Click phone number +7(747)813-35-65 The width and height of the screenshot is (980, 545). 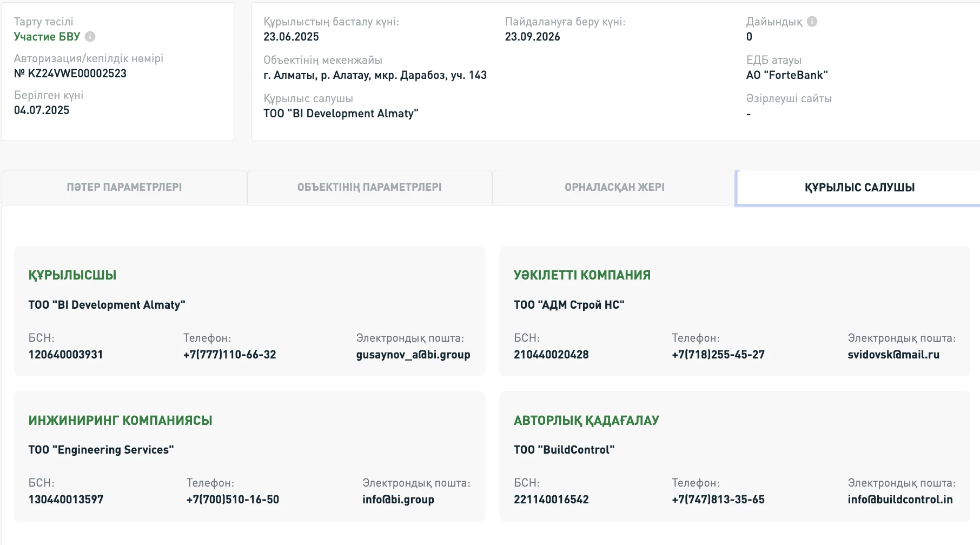pyautogui.click(x=718, y=500)
